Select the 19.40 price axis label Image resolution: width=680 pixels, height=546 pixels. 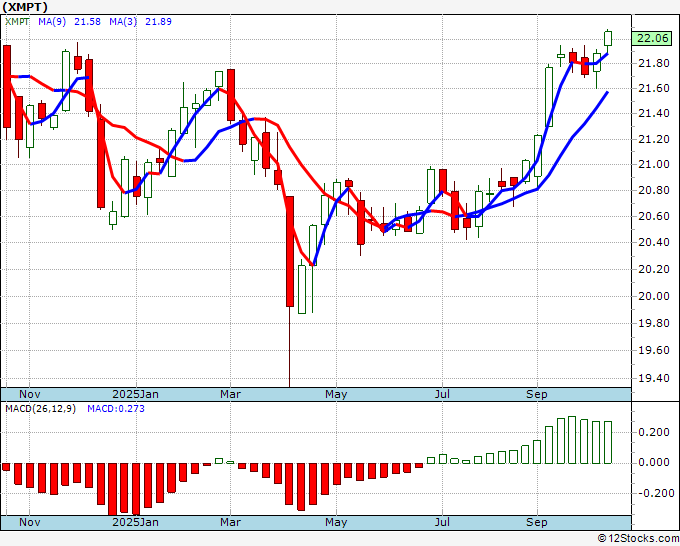click(x=654, y=378)
